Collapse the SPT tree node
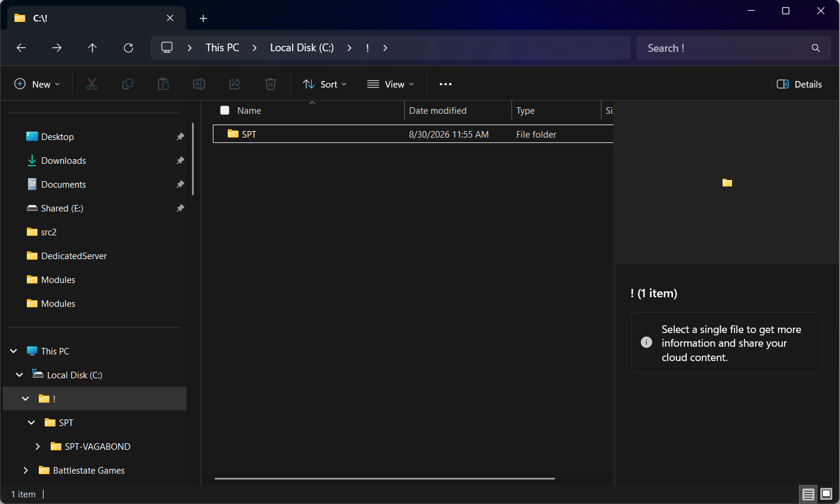This screenshot has height=504, width=840. point(32,422)
